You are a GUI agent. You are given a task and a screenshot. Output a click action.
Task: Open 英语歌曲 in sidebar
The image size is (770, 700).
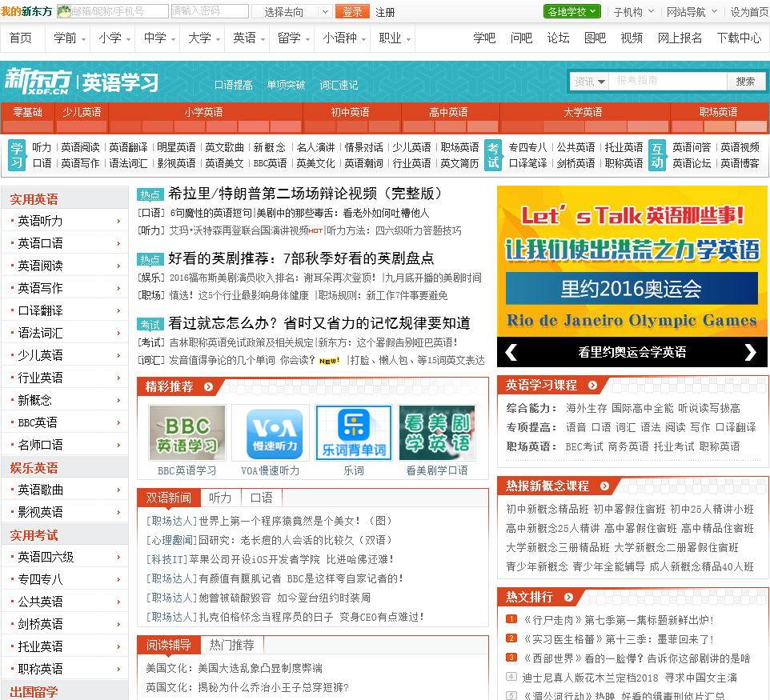40,490
